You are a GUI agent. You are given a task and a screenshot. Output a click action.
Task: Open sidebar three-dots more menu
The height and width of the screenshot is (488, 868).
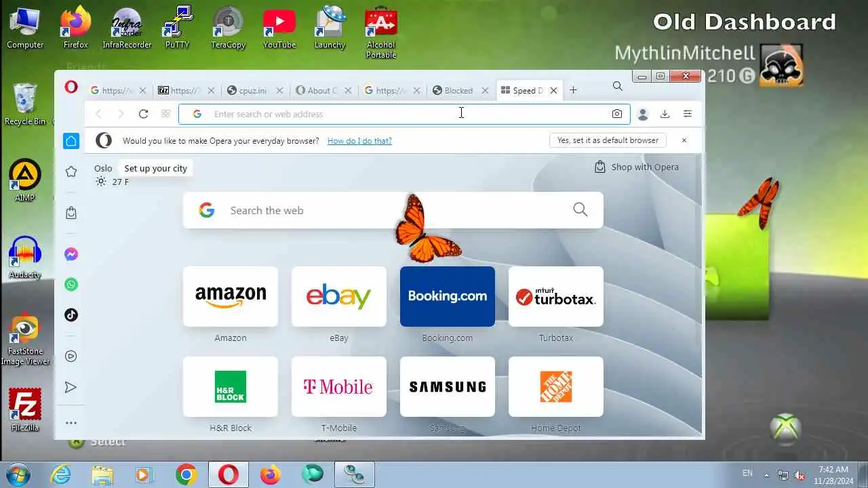click(x=71, y=423)
